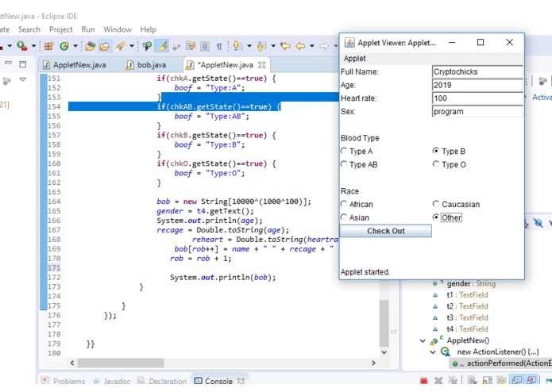The height and width of the screenshot is (392, 552).
Task: Click the Next Annotation arrow icon
Action: (x=237, y=46)
